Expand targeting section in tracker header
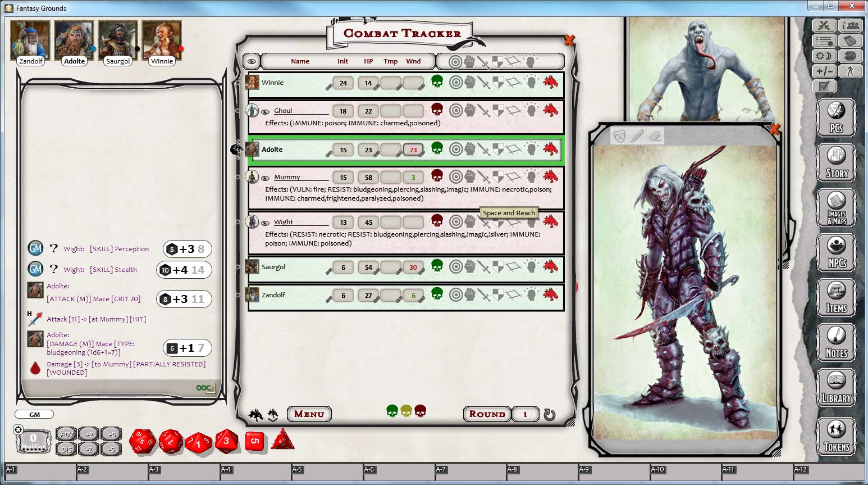 pyautogui.click(x=455, y=61)
